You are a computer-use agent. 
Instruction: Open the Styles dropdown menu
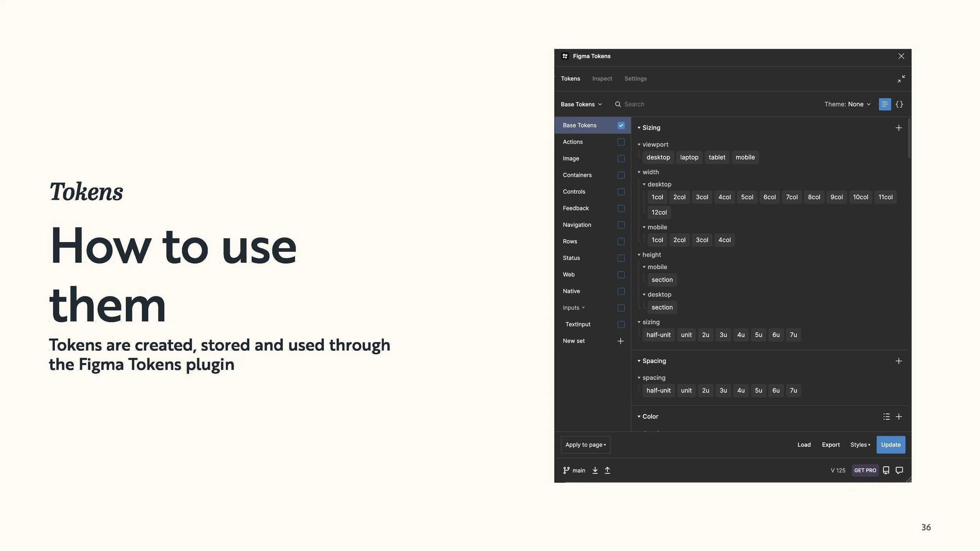pos(860,445)
